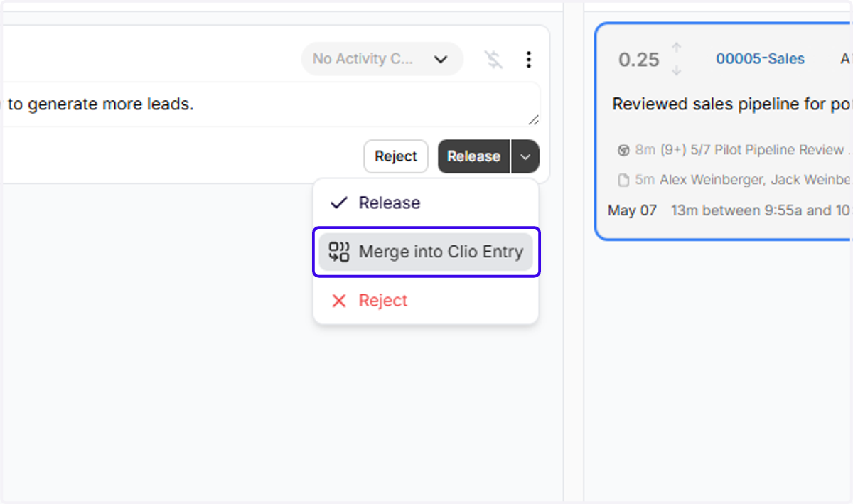
Task: Select the Reviewed sales pipeline description text
Action: point(731,104)
